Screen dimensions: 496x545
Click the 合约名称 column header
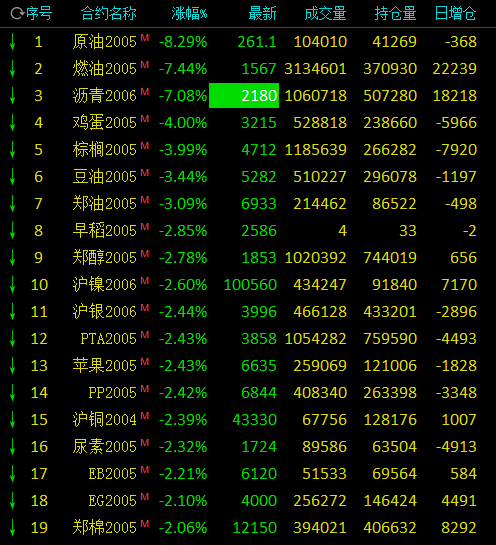tap(108, 14)
